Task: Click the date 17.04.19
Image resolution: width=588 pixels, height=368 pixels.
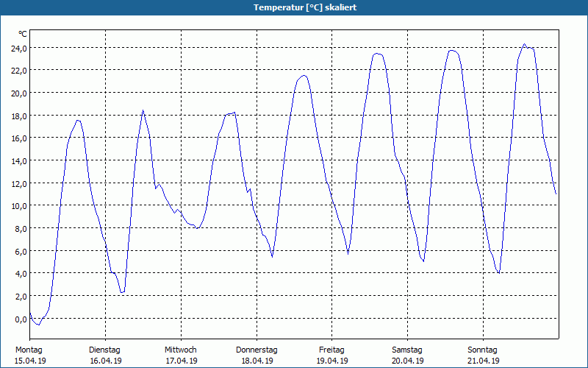Action: pyautogui.click(x=182, y=361)
